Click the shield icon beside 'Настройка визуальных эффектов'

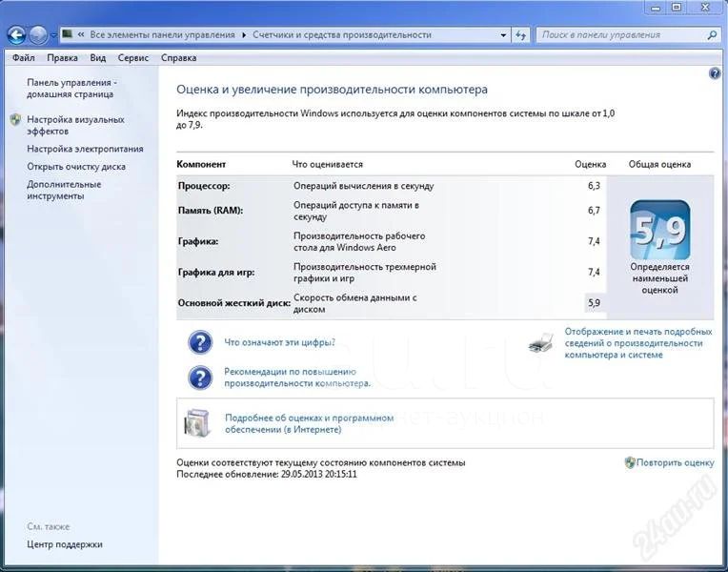click(15, 119)
